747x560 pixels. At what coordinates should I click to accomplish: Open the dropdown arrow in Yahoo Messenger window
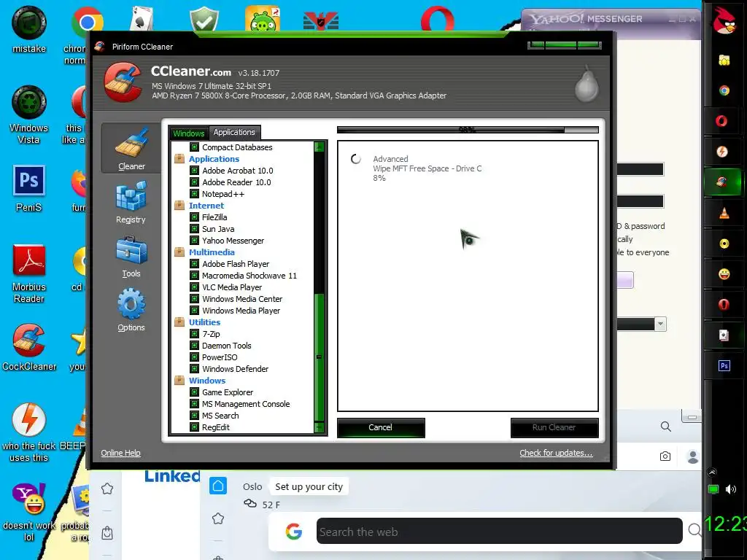click(660, 324)
